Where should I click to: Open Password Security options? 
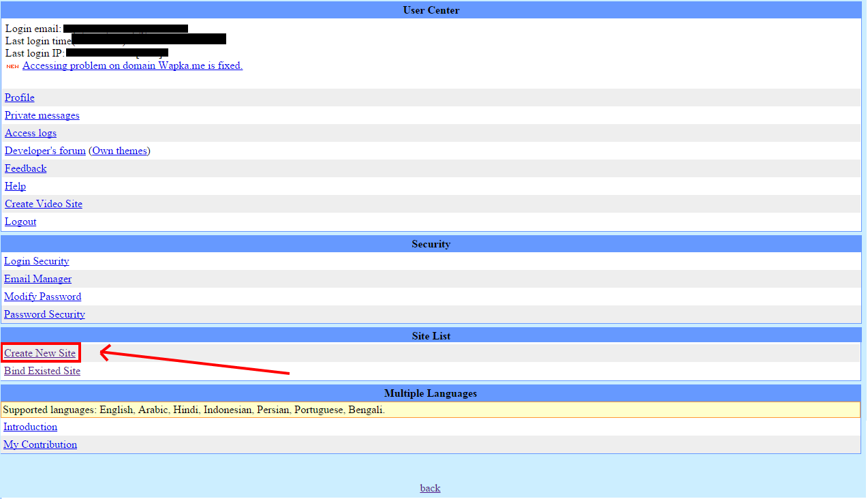44,314
